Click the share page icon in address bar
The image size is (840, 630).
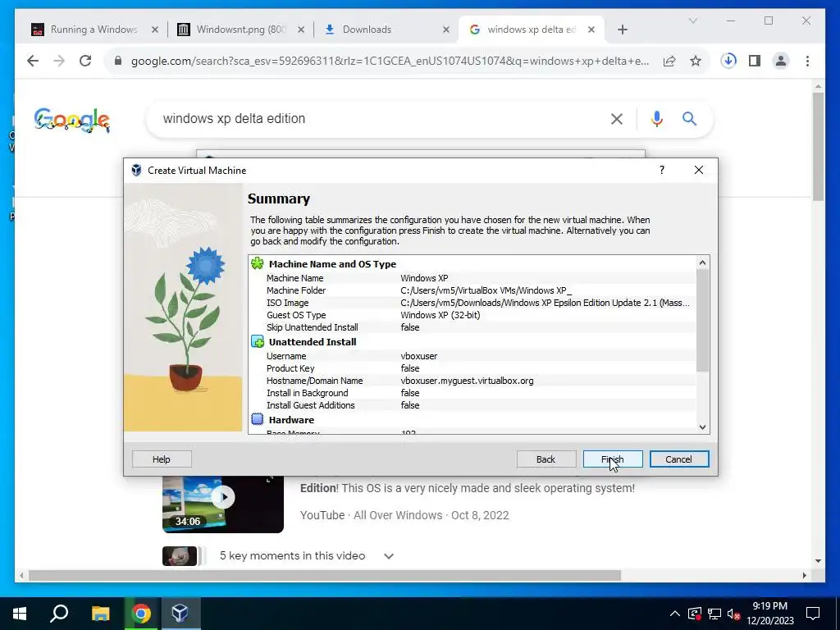[669, 61]
